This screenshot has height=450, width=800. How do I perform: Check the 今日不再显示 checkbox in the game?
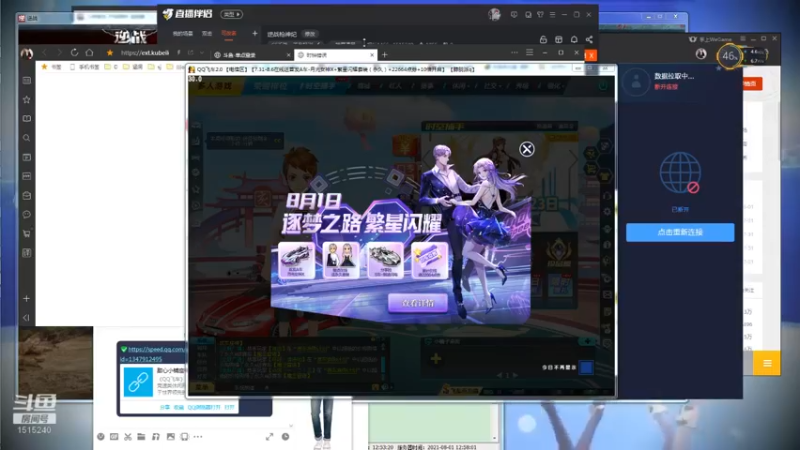pos(586,367)
